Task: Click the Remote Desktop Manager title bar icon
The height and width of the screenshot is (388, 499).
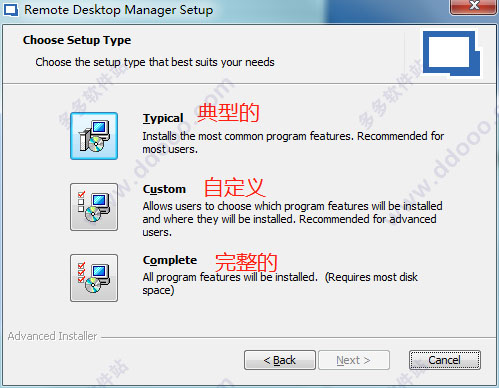Action: 10,10
